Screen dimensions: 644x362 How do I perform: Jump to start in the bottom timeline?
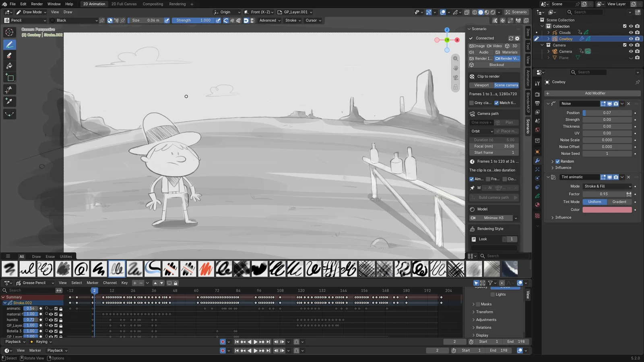237,351
